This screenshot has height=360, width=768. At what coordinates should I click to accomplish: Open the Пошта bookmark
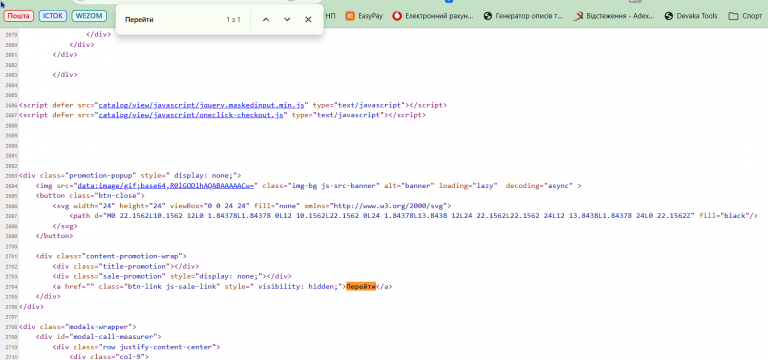(19, 16)
